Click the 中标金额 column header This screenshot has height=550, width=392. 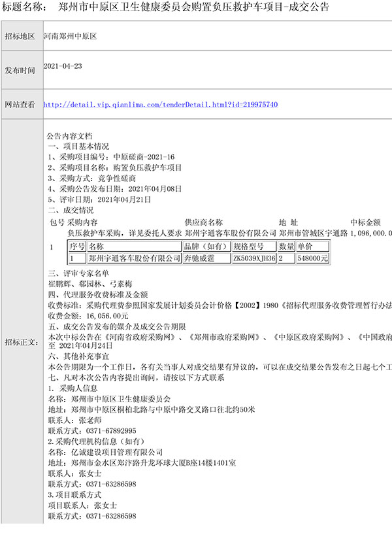[365, 222]
